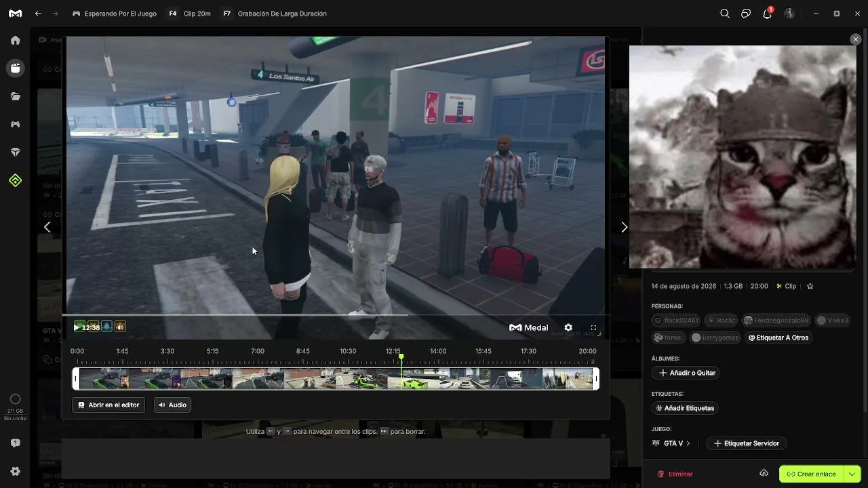Expand the Crear enlace dropdown arrow
The width and height of the screenshot is (868, 488).
(852, 474)
